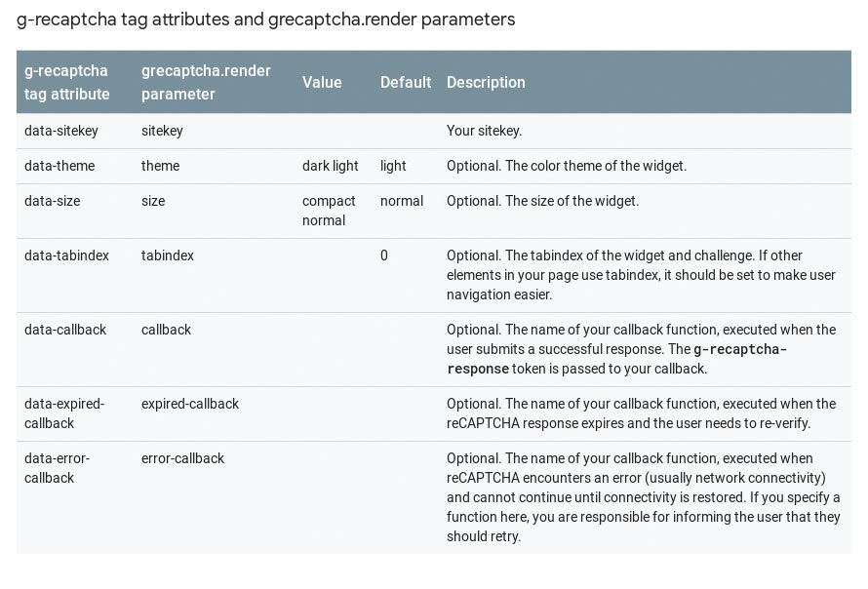Image resolution: width=868 pixels, height=589 pixels.
Task: Click the bold g-recaptcha-response code text
Action: 616,359
